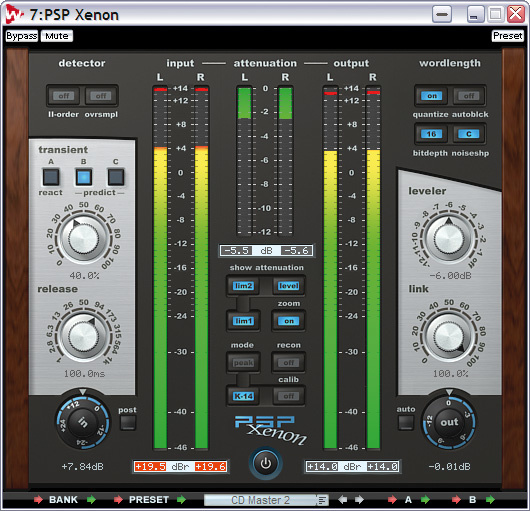Toggle the zoom on switch
This screenshot has height=511, width=530.
click(x=289, y=321)
